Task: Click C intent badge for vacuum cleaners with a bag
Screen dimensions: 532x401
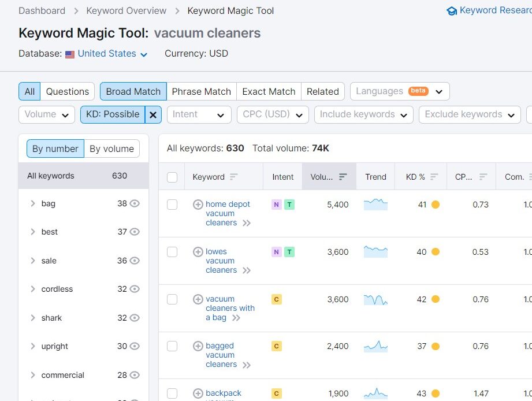Action: tap(277, 299)
